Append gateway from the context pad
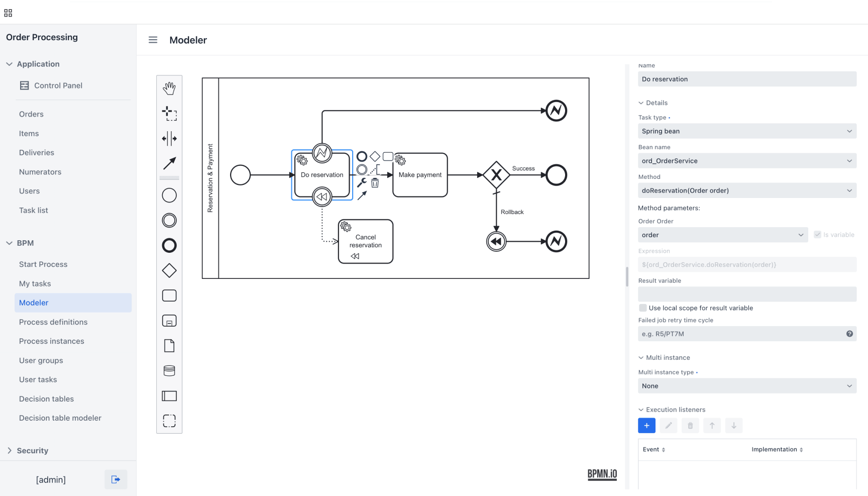 click(375, 156)
